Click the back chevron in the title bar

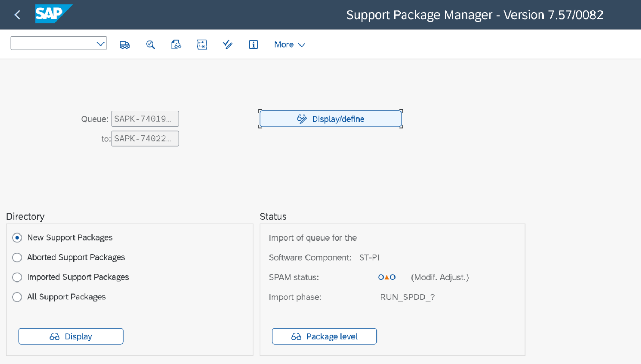point(17,14)
